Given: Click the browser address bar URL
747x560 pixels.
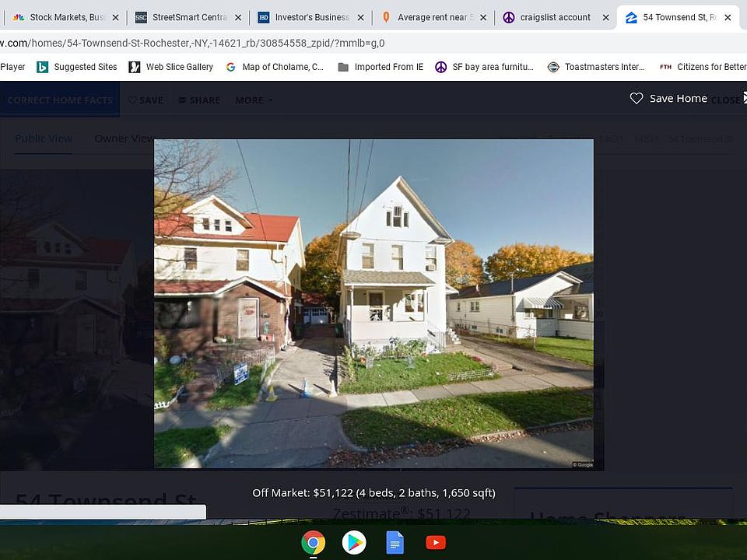Looking at the screenshot, I should [192, 44].
